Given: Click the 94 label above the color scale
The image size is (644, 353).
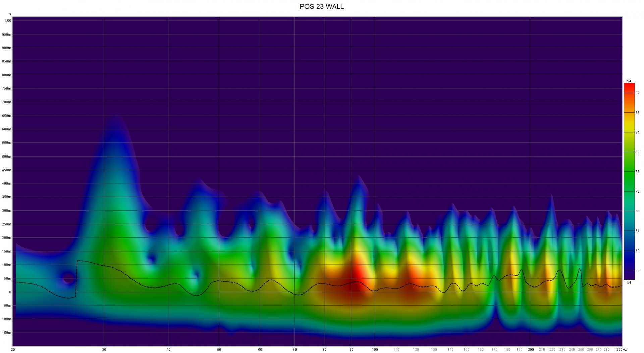Looking at the screenshot, I should 629,81.
